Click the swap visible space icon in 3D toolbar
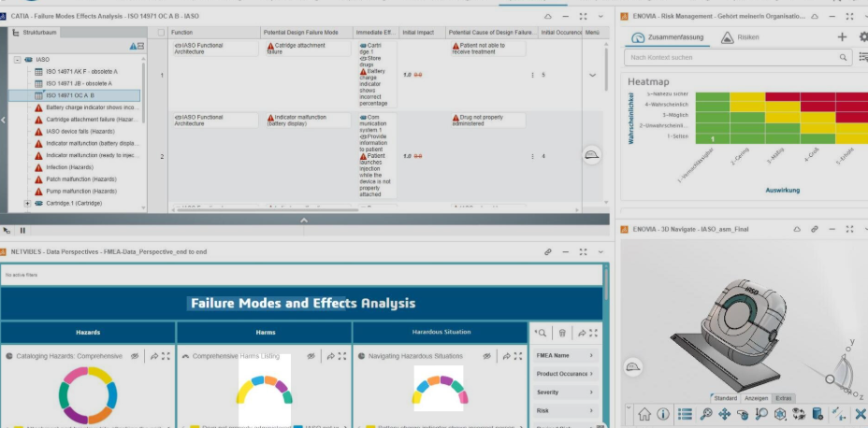The width and height of the screenshot is (868, 428). pos(799,414)
